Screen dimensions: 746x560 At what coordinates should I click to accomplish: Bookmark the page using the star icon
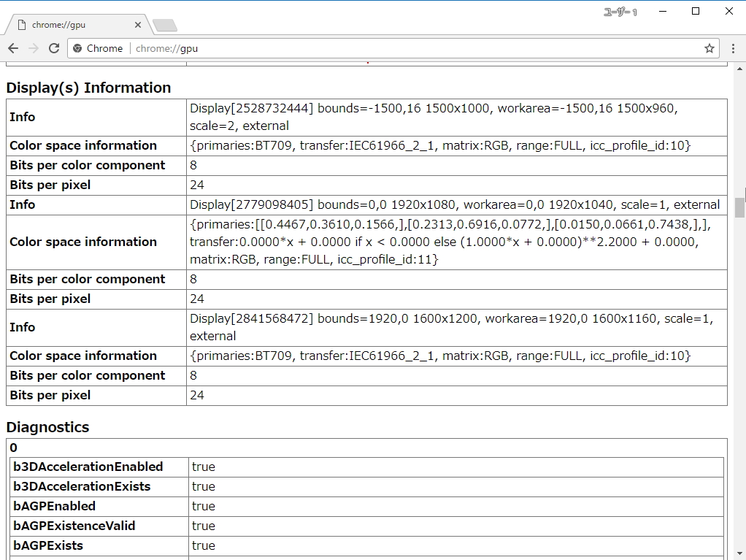(x=709, y=48)
